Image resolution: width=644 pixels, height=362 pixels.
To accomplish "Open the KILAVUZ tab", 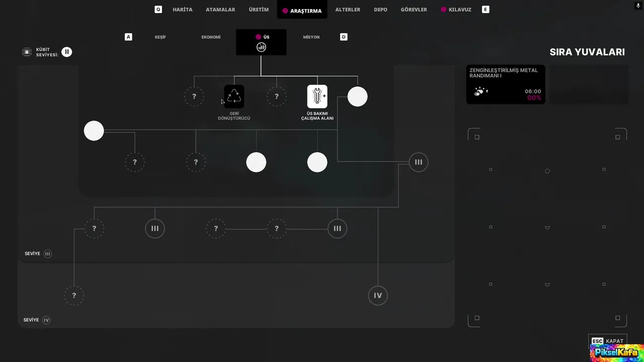I will (456, 10).
